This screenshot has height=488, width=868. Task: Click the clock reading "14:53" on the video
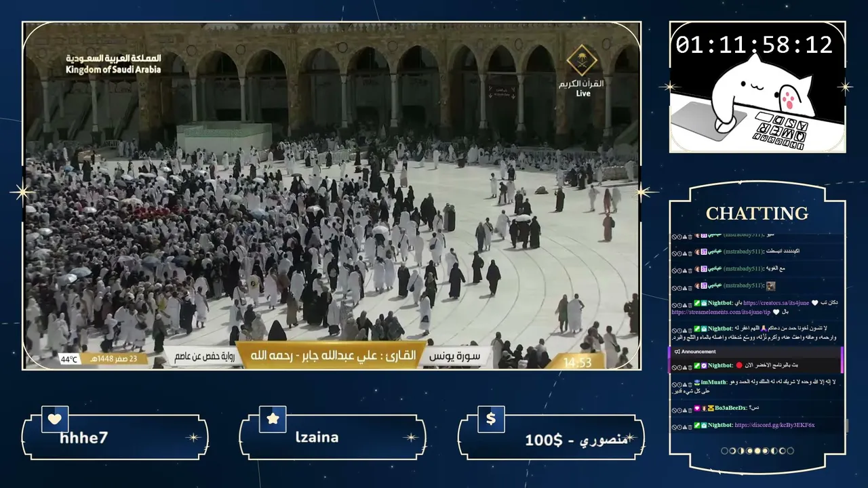pos(577,363)
